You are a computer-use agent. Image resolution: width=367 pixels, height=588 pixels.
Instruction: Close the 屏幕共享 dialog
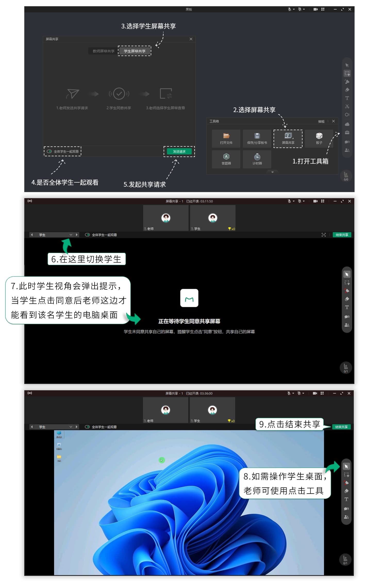(x=191, y=39)
